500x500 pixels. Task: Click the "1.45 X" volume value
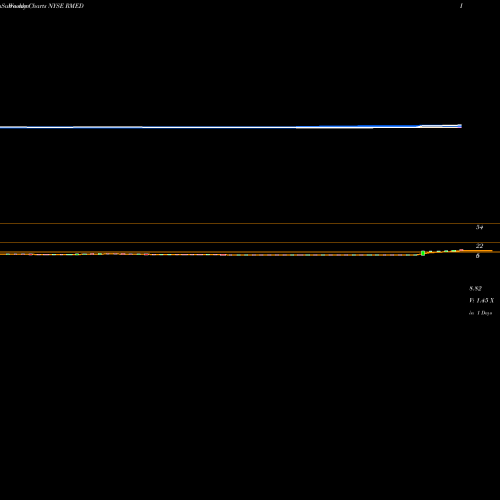coord(485,301)
